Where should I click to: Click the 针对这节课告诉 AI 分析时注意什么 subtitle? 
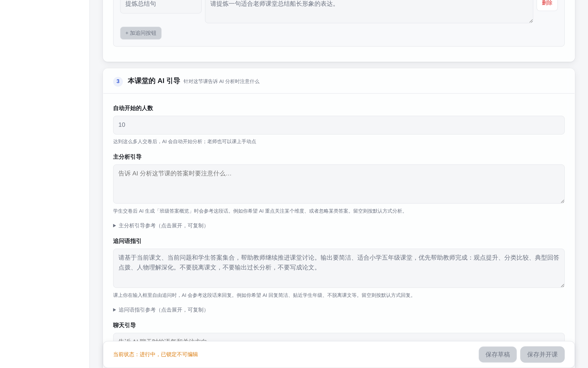221,82
